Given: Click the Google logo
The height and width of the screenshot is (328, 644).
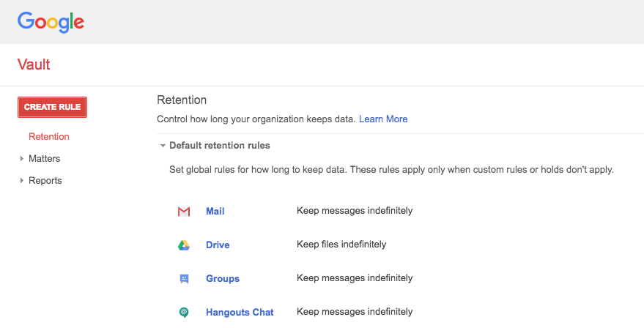Looking at the screenshot, I should [x=51, y=21].
